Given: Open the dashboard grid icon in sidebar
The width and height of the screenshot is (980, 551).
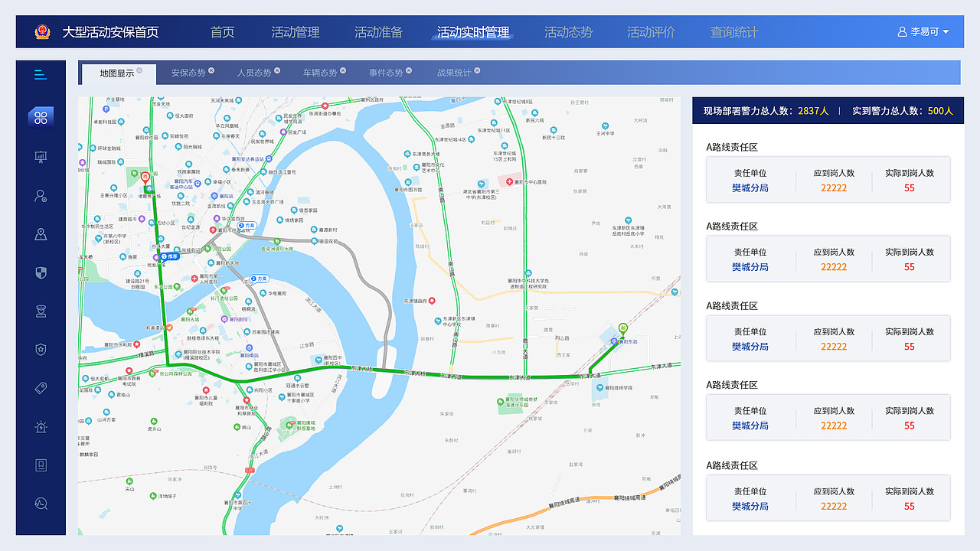Looking at the screenshot, I should pyautogui.click(x=40, y=116).
